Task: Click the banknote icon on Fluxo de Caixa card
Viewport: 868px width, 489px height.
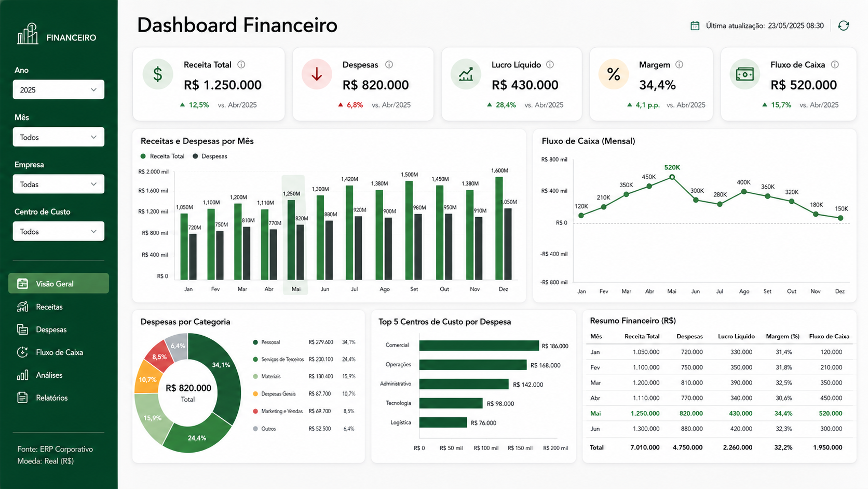Action: [745, 74]
